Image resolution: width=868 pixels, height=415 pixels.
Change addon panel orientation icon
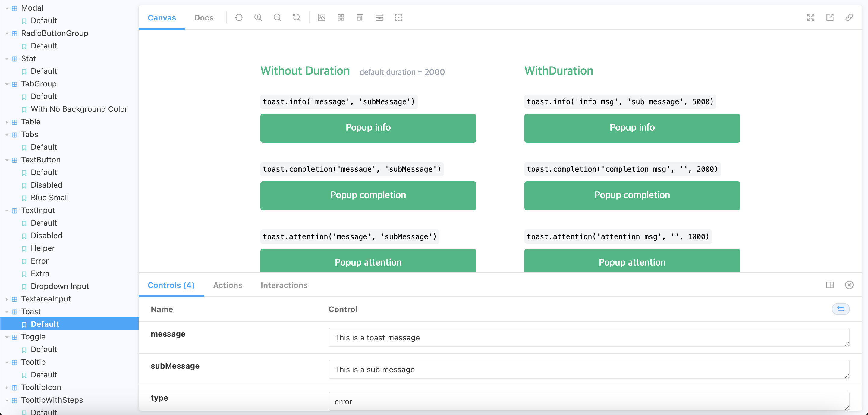(830, 285)
